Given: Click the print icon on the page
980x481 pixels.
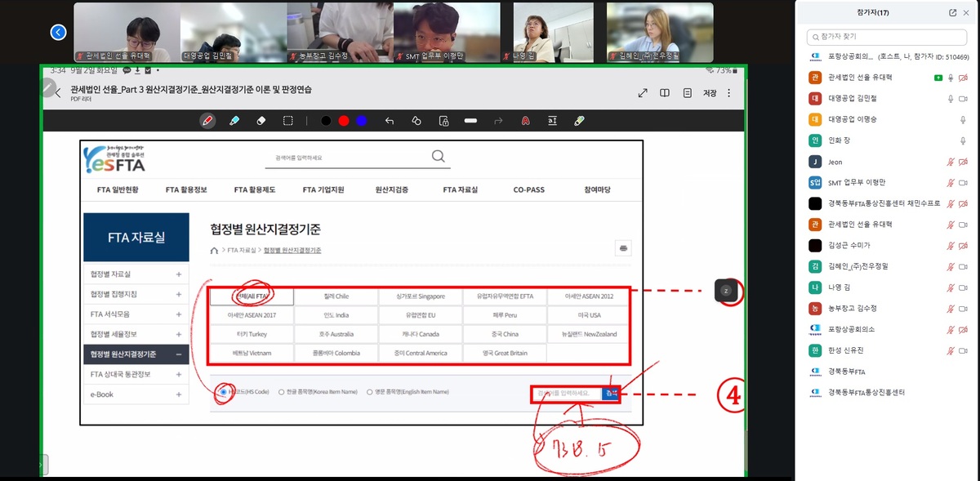Looking at the screenshot, I should [x=623, y=248].
